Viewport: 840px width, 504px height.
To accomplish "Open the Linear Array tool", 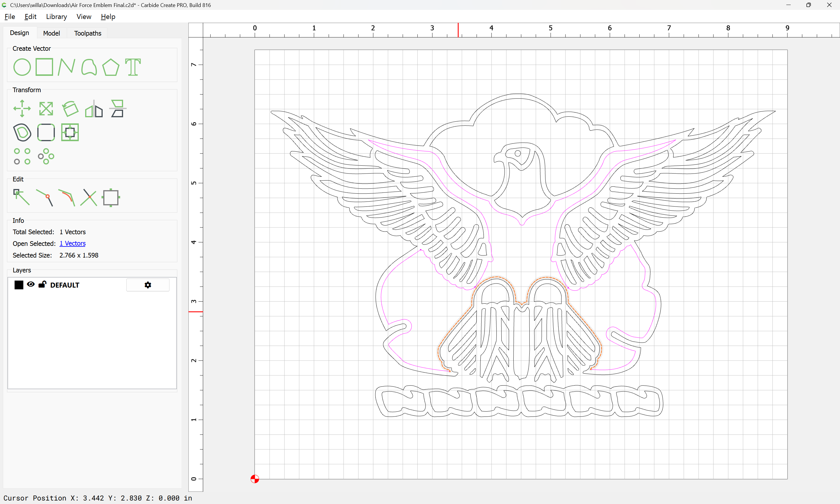I will pyautogui.click(x=22, y=156).
